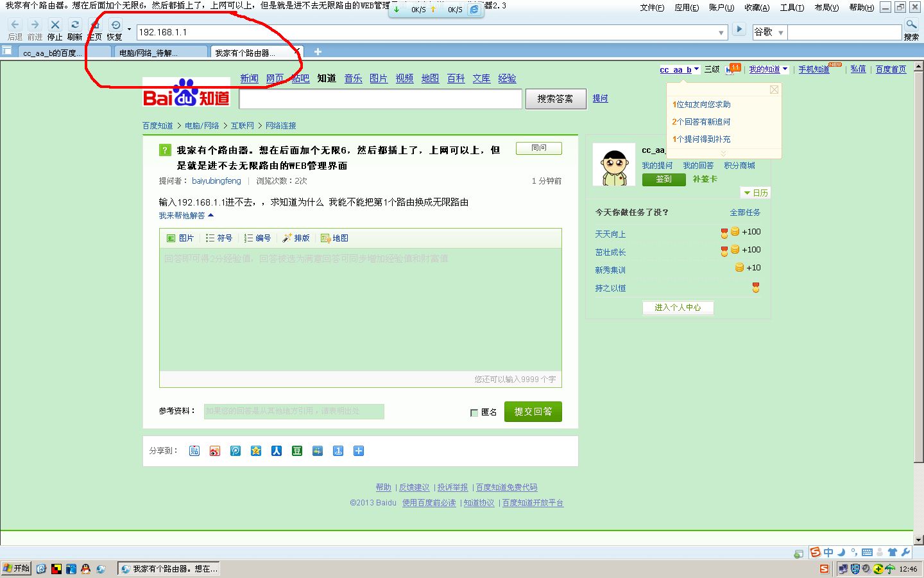Open the 新闻 link in the Baidu navigation

click(249, 78)
